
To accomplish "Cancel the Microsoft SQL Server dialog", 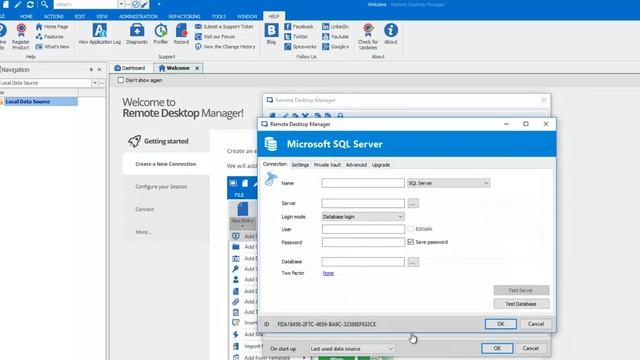I will pos(536,324).
